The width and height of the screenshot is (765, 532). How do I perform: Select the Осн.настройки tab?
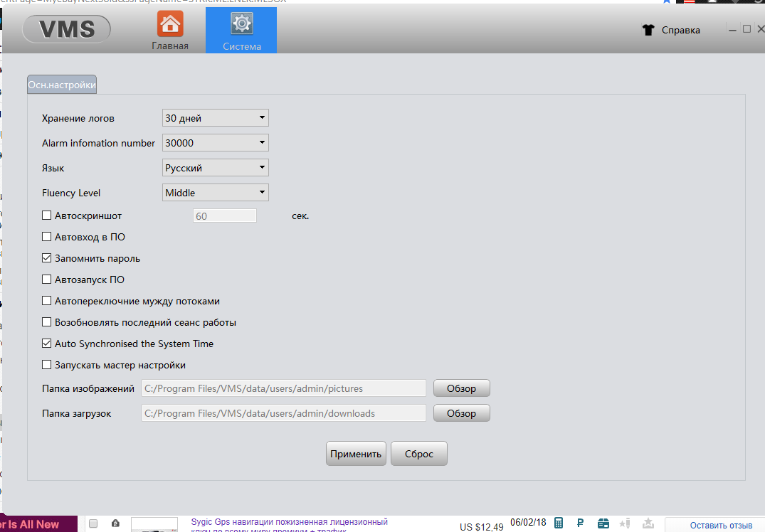[x=62, y=85]
